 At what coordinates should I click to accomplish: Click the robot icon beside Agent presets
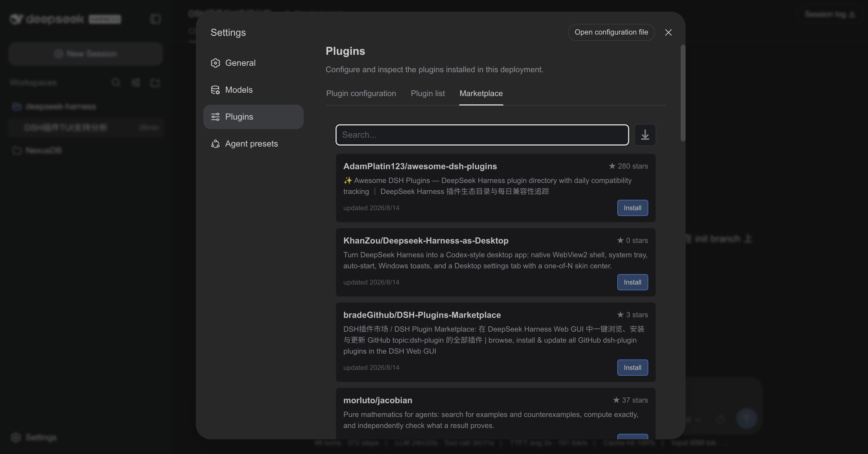tap(215, 144)
